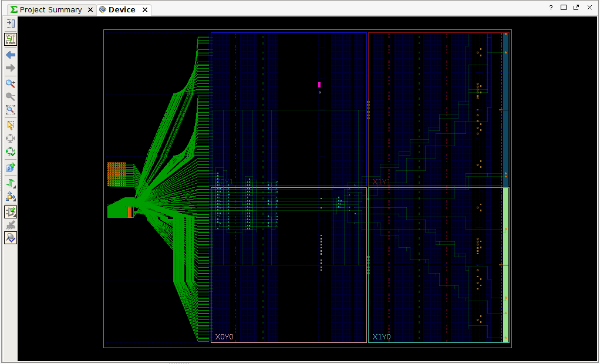
Task: Click the magenta highlighted cell on device
Action: [x=319, y=85]
